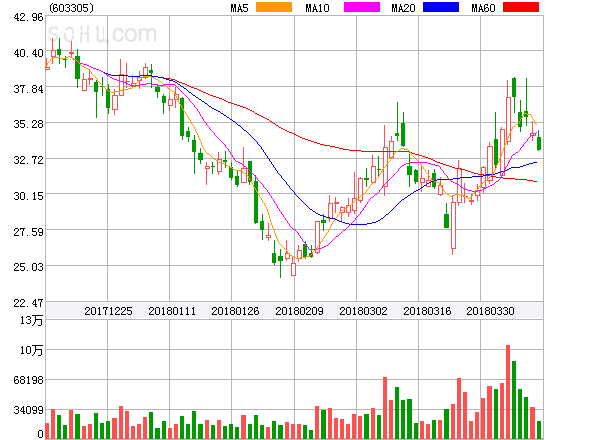Click the 20180330 date label
The width and height of the screenshot is (600, 440).
pyautogui.click(x=490, y=311)
